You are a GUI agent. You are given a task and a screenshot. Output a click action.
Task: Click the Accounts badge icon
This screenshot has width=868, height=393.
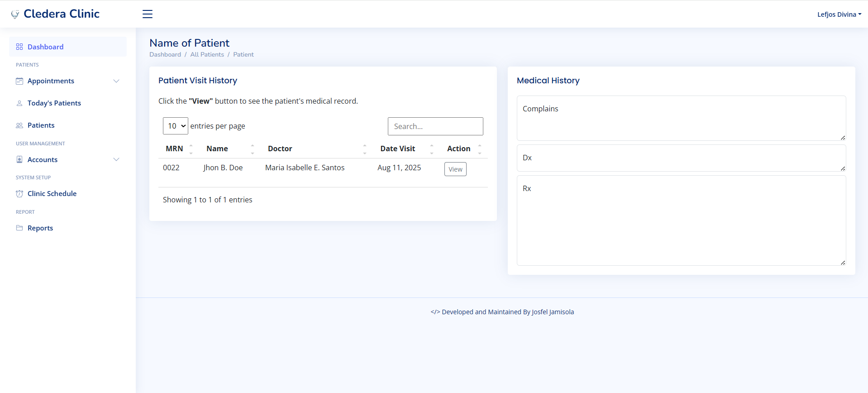[x=19, y=159]
